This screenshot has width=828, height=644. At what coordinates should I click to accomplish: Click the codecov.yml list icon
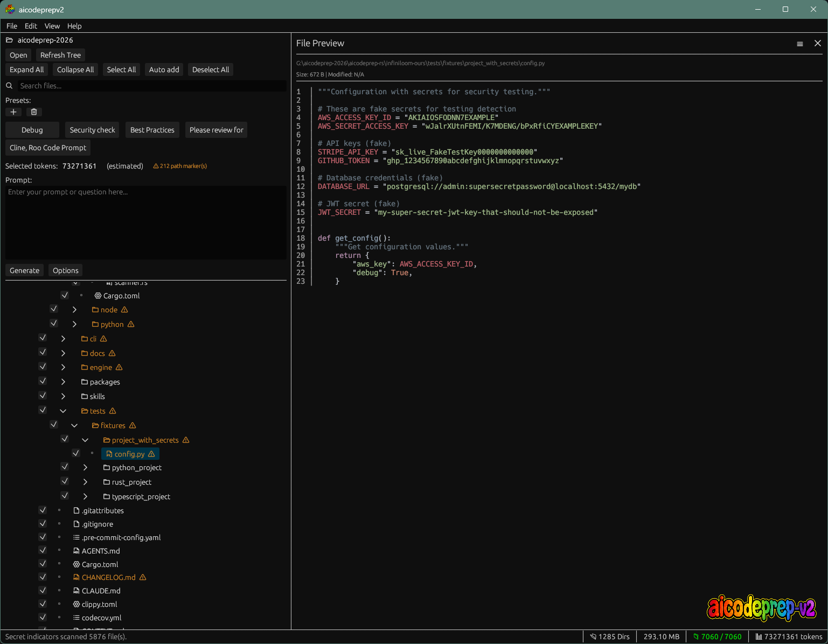tap(76, 618)
